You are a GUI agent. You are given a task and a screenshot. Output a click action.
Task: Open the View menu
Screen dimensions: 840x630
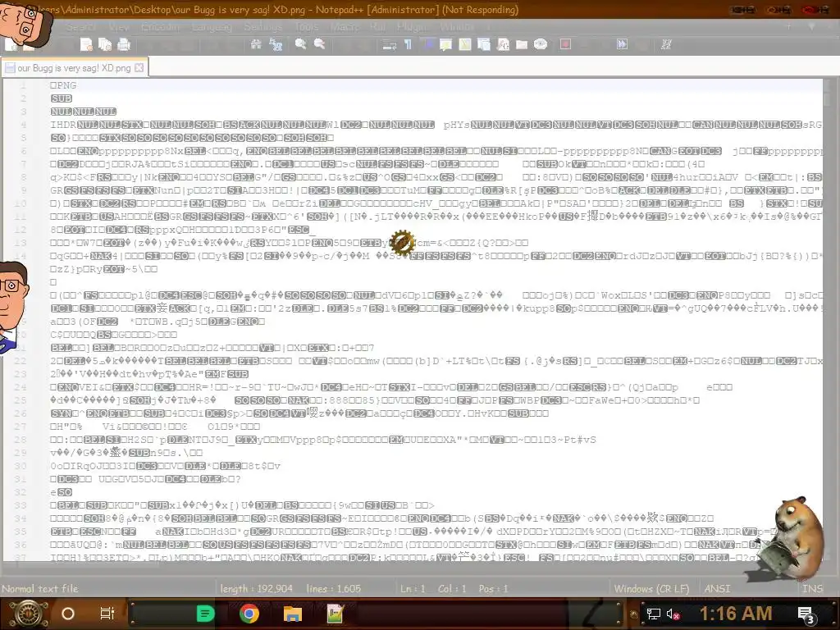(x=118, y=26)
